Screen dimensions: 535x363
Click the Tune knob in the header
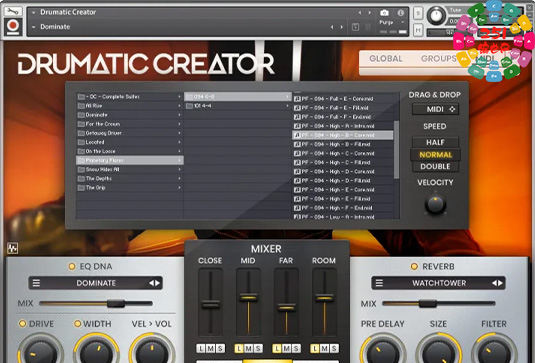point(436,15)
